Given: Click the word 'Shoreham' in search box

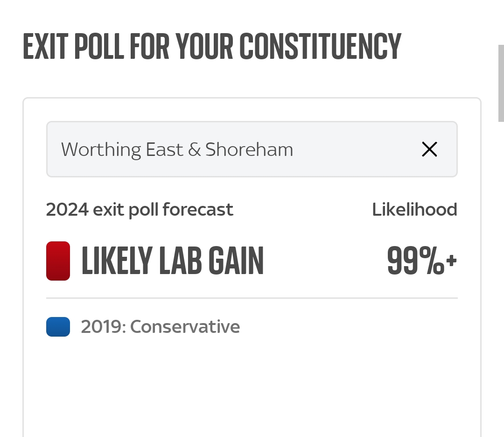Looking at the screenshot, I should (x=249, y=149).
